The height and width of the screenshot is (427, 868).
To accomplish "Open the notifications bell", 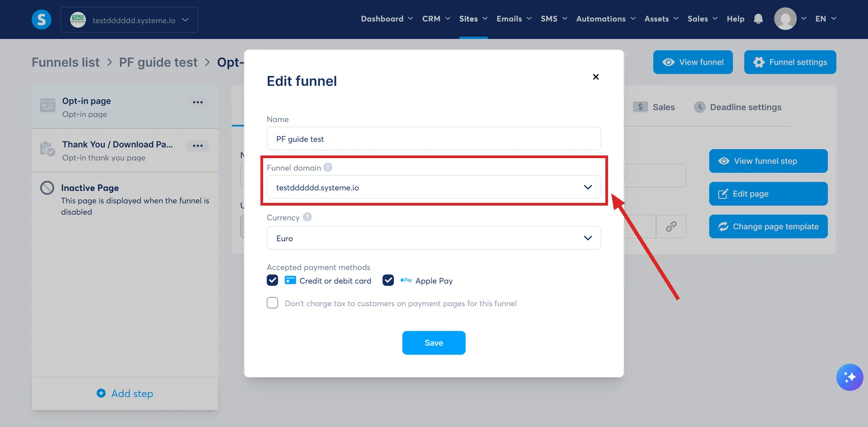I will tap(758, 19).
